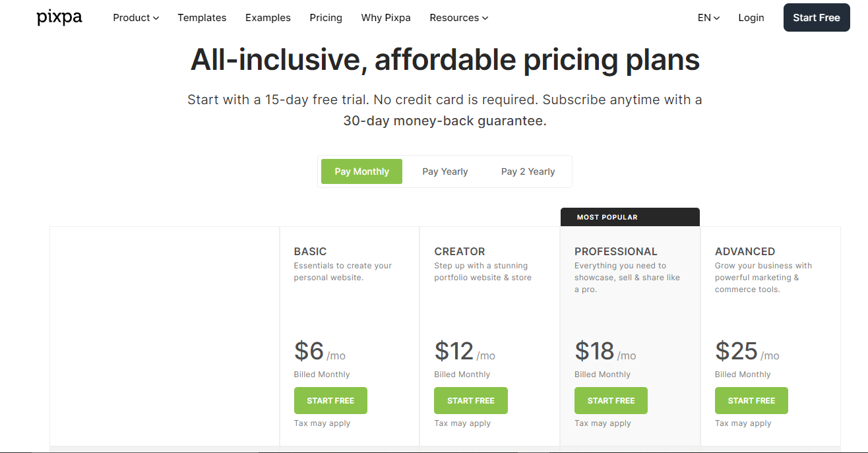Viewport: 868px width, 453px height.
Task: Open the Pricing nav link
Action: (x=326, y=18)
